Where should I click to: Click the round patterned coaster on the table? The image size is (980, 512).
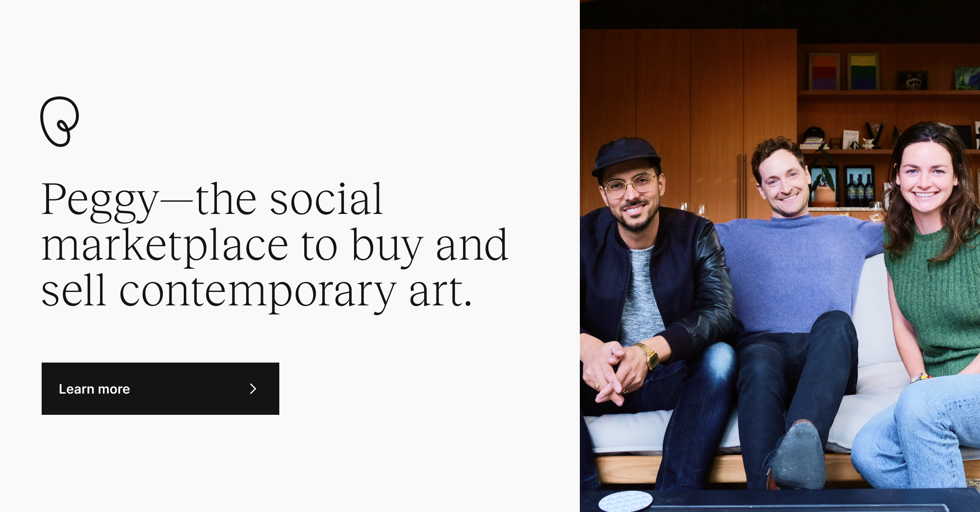pos(626,501)
